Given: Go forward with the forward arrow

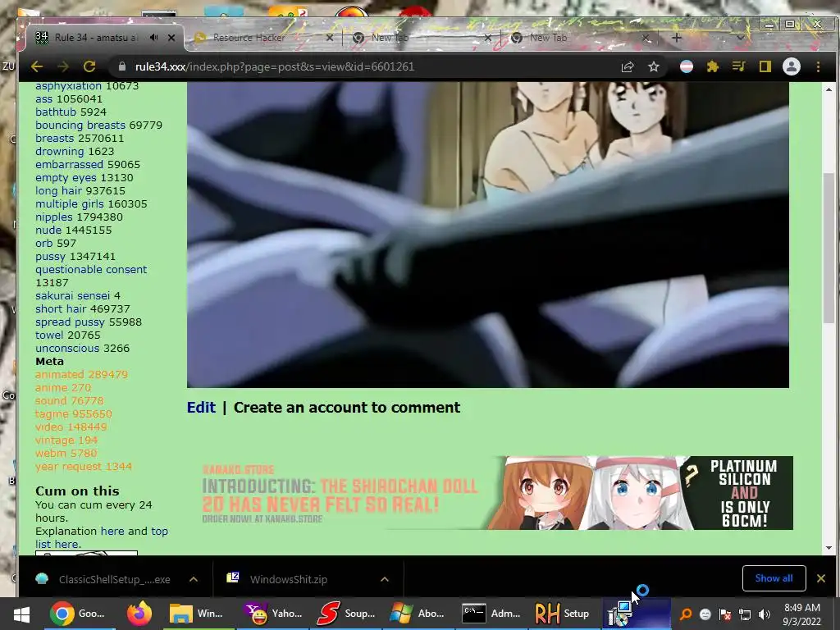Looking at the screenshot, I should 63,66.
